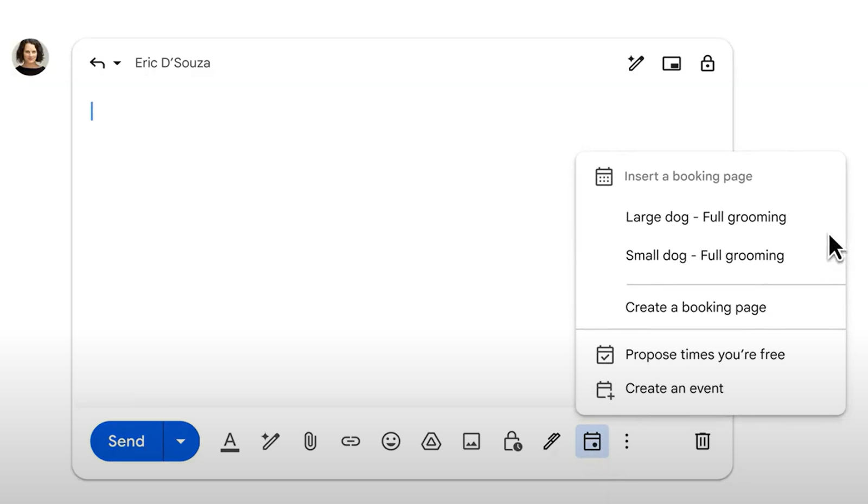Viewport: 868px width, 504px height.
Task: Insert an emoji into the email
Action: [390, 441]
